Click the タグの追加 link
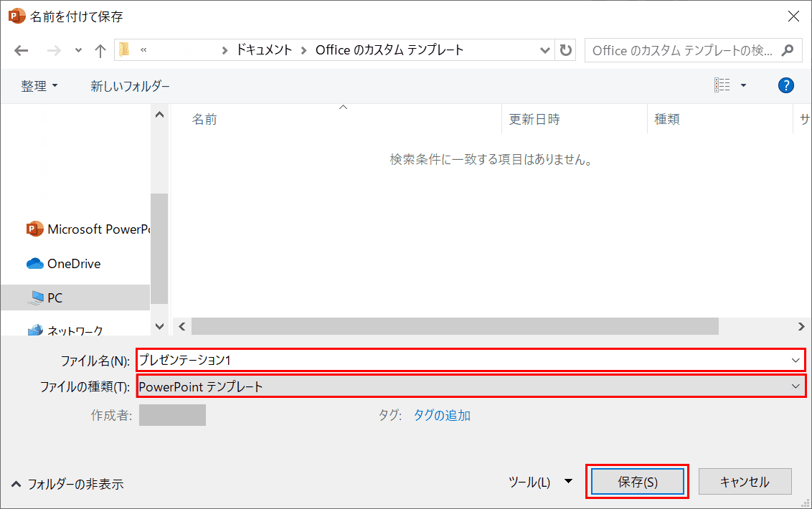Image resolution: width=812 pixels, height=509 pixels. tap(442, 415)
